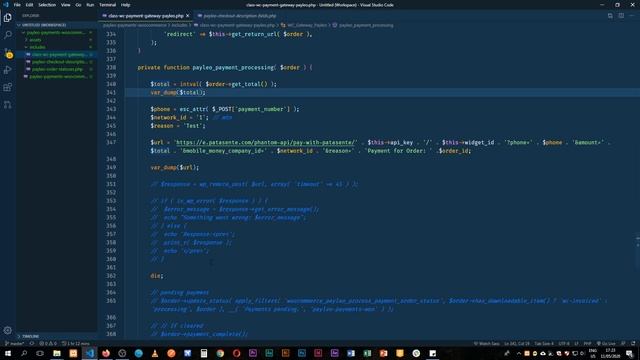Open the Run and Debug view
Viewport: 640px width, 360px height.
pos(8,70)
